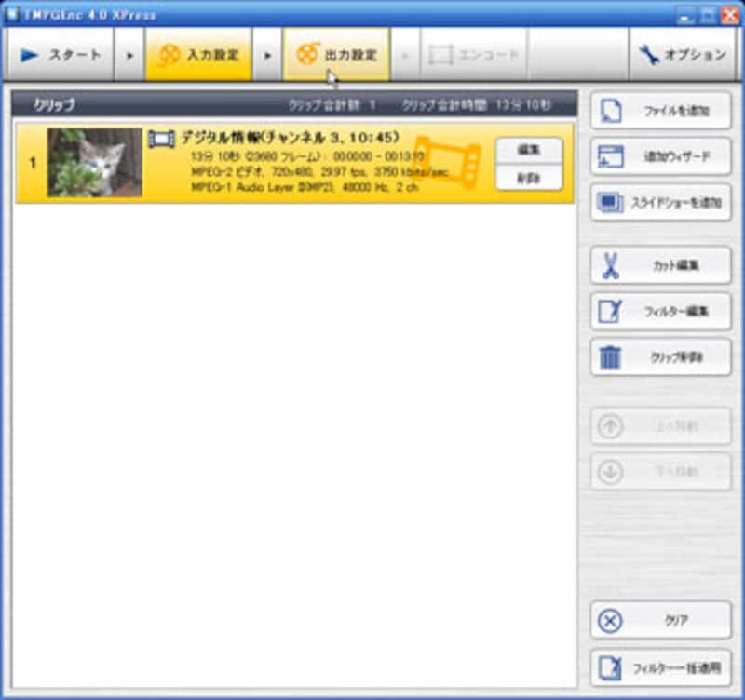Select the kitten clip thumbnail
745x700 pixels.
95,162
